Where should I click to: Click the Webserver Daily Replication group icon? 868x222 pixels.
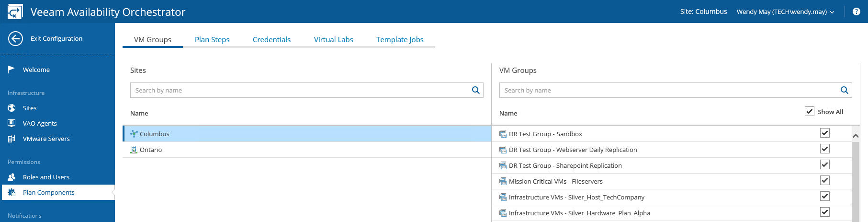[503, 150]
